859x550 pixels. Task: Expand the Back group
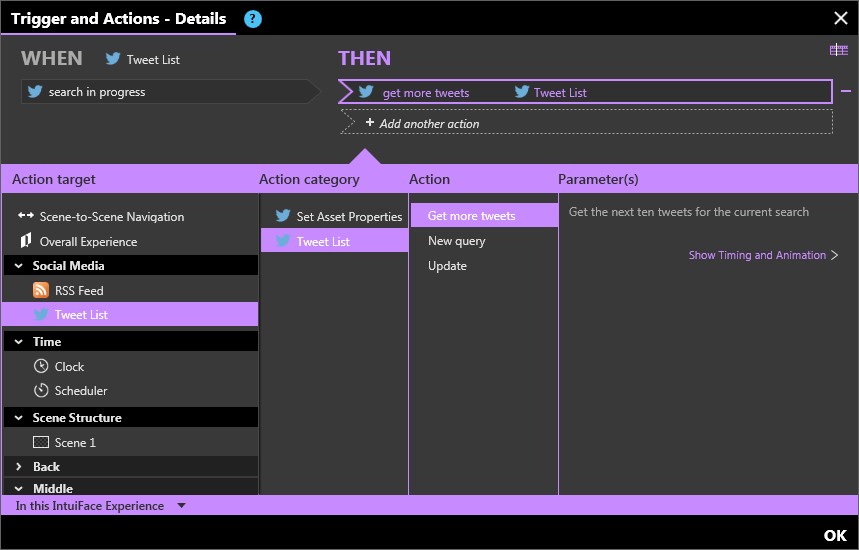click(19, 467)
